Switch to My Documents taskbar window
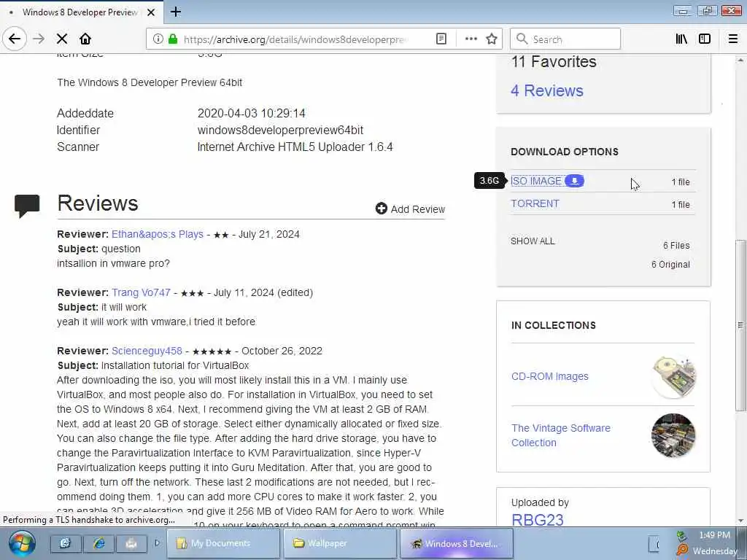The image size is (747, 560). click(223, 543)
